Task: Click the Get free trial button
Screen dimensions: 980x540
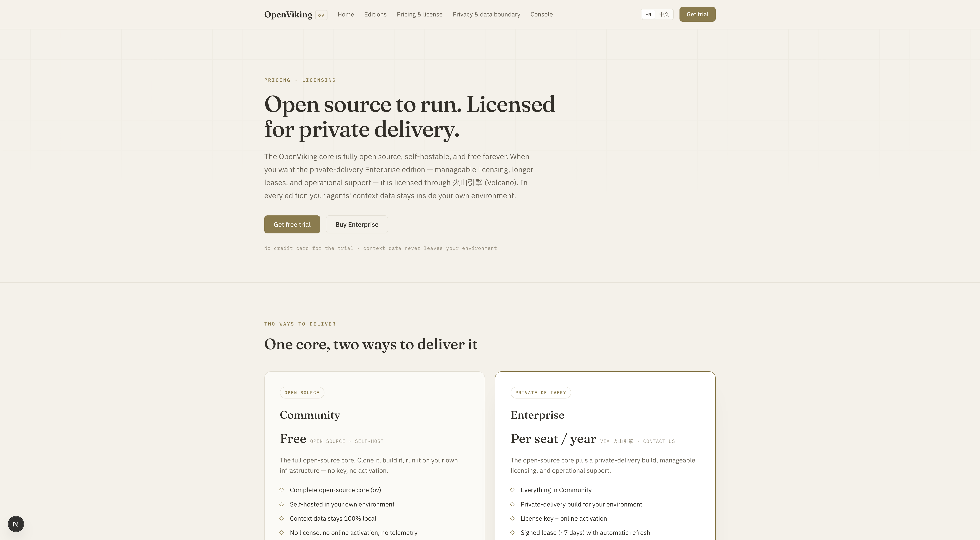Action: pyautogui.click(x=292, y=225)
